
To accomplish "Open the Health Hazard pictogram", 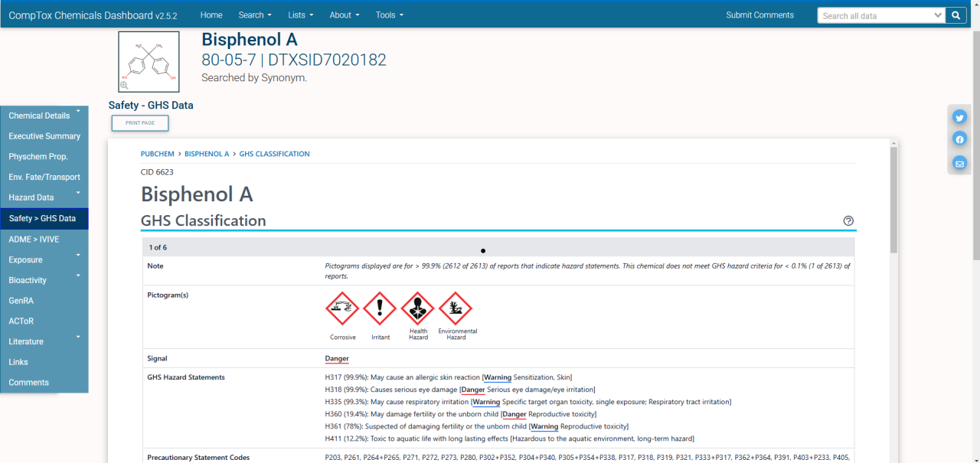I will coord(418,309).
